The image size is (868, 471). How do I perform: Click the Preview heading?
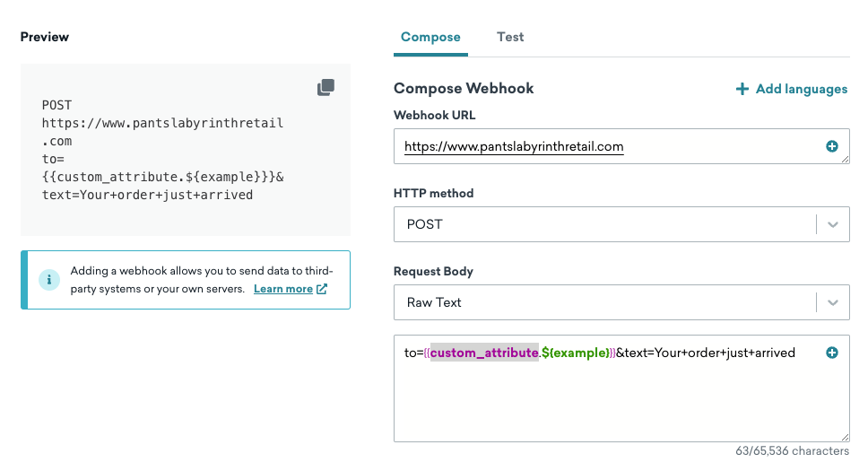point(45,37)
